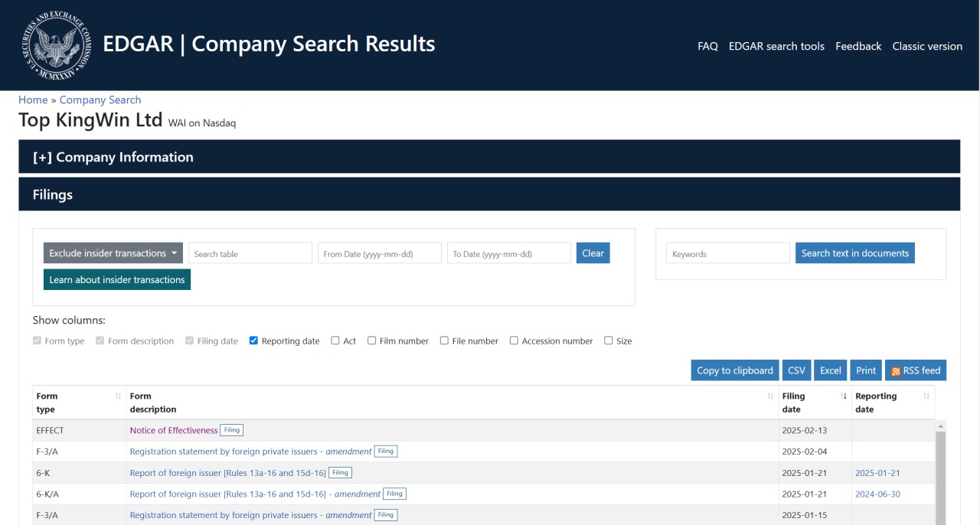Open Notice of Effectiveness filing
The height and width of the screenshot is (525, 980).
click(174, 430)
